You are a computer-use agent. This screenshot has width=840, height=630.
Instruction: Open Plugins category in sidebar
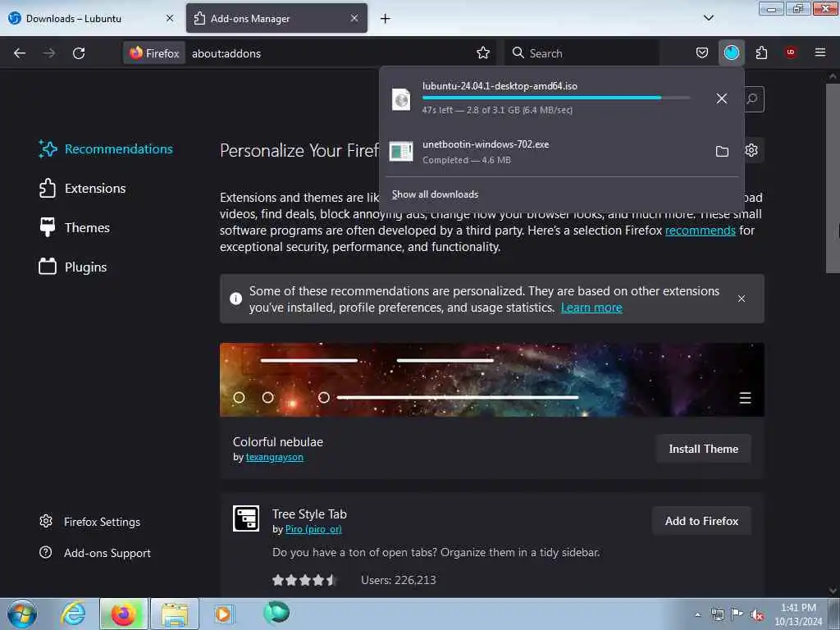tap(73, 267)
